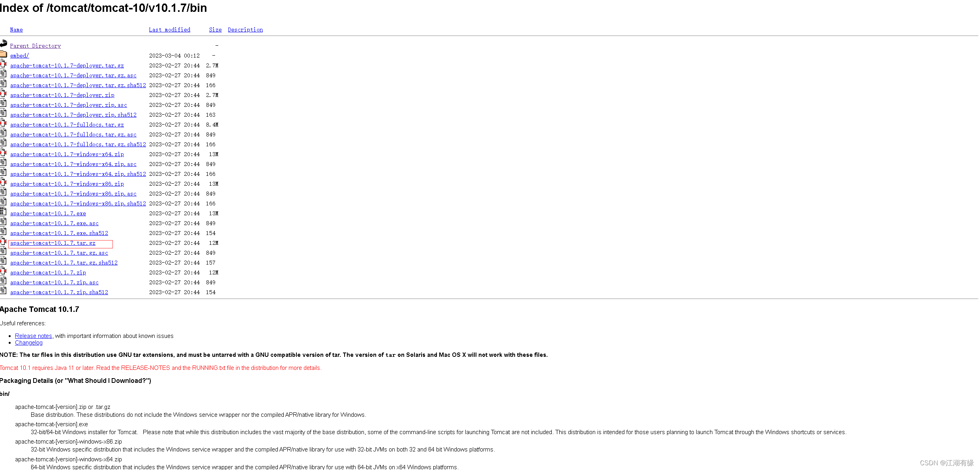Open the Parent Directory link
The height and width of the screenshot is (470, 980).
(35, 46)
